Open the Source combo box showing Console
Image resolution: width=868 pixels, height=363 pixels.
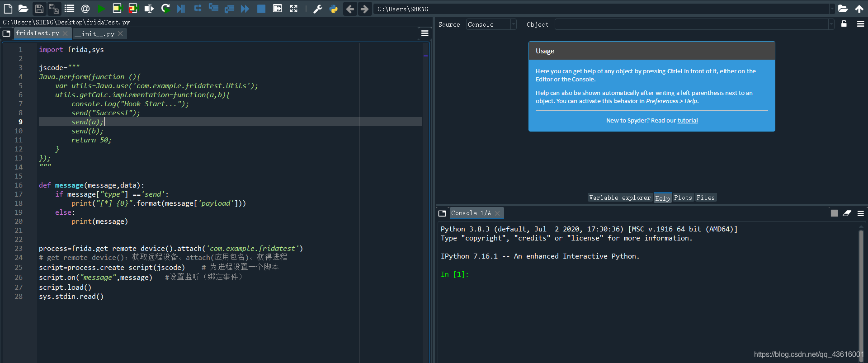491,24
